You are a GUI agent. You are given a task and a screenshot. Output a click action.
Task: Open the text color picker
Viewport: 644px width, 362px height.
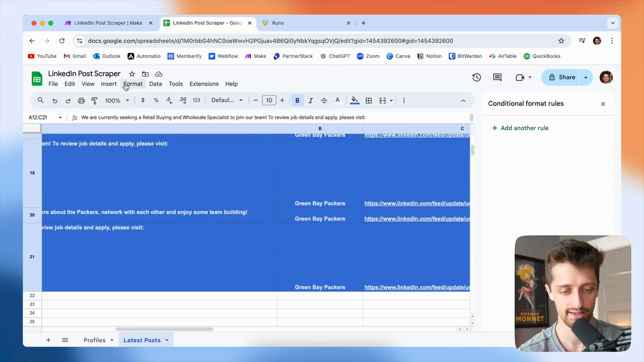(338, 101)
